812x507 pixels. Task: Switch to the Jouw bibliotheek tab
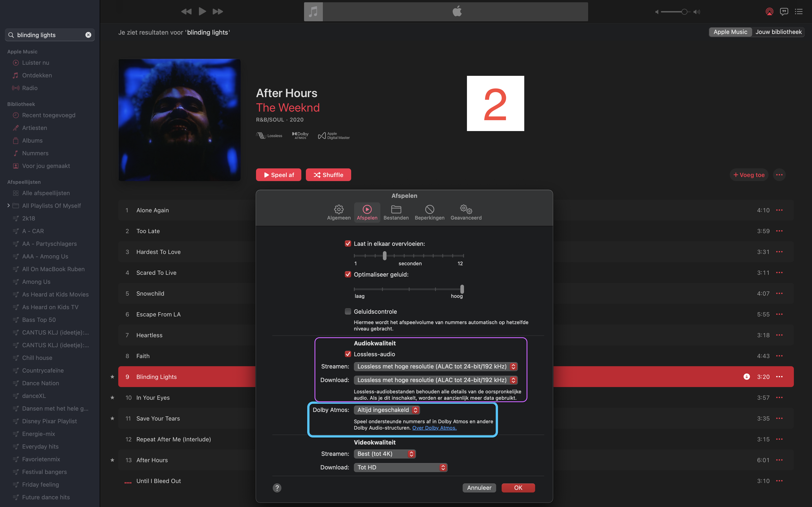pos(778,32)
